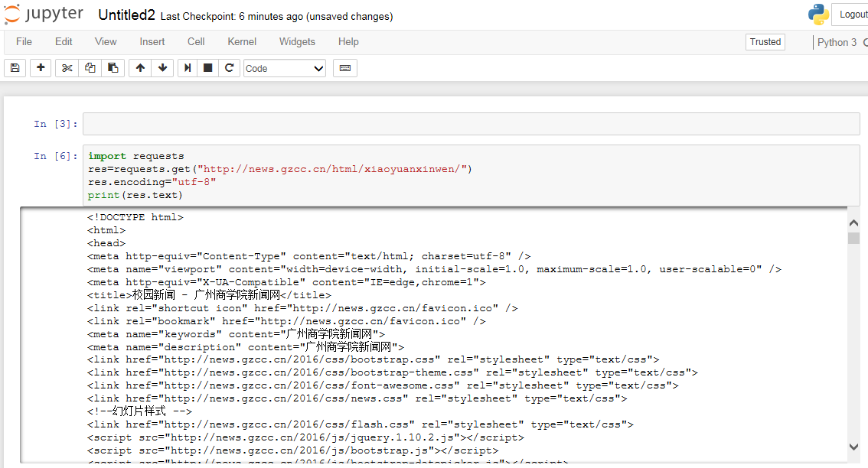
Task: Click the <!DOCTYPE html> output line
Action: (x=135, y=217)
